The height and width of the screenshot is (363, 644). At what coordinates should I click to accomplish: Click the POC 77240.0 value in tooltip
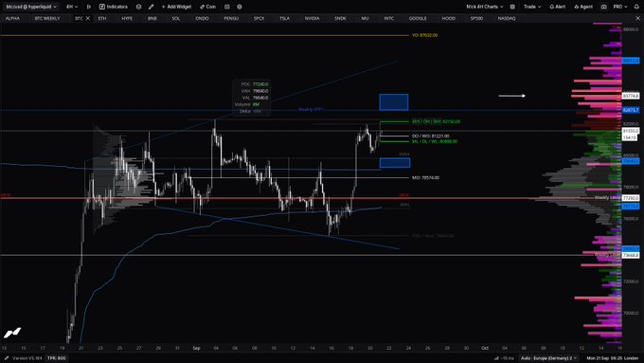click(260, 84)
